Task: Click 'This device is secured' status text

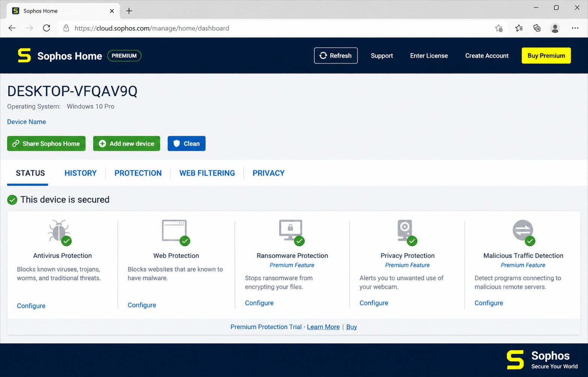Action: [65, 200]
